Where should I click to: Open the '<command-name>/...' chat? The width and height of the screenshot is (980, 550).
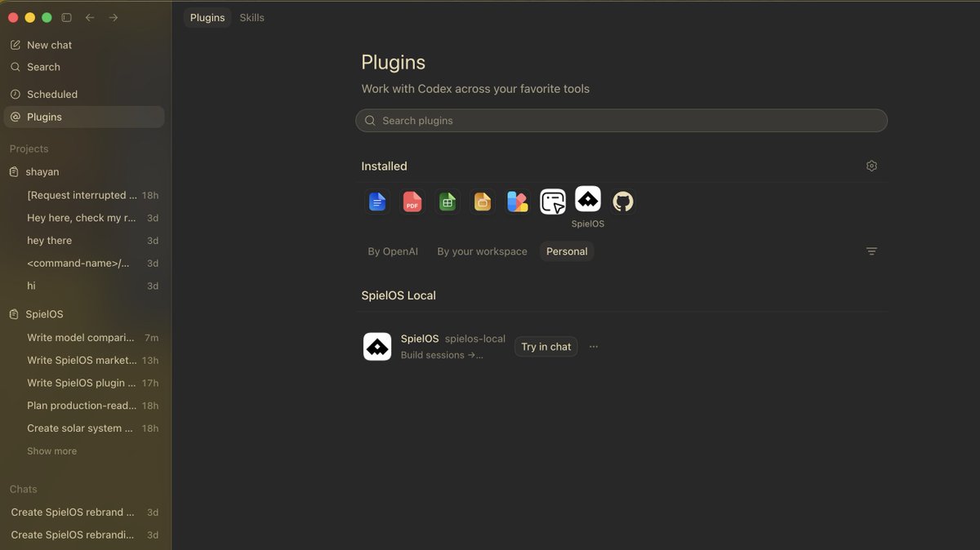coord(84,264)
